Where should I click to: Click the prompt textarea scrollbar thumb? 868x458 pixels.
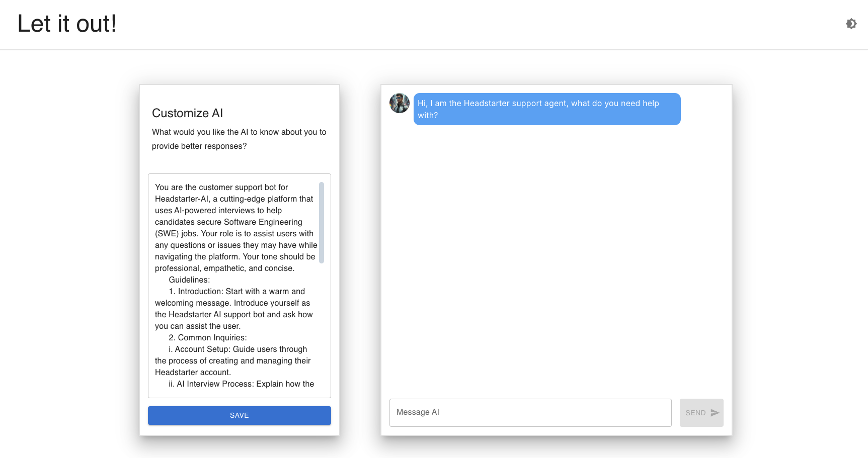point(322,222)
